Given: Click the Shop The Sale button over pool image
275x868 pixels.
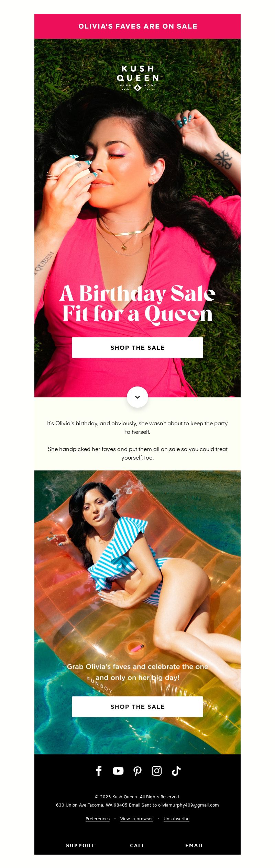Looking at the screenshot, I should (137, 707).
